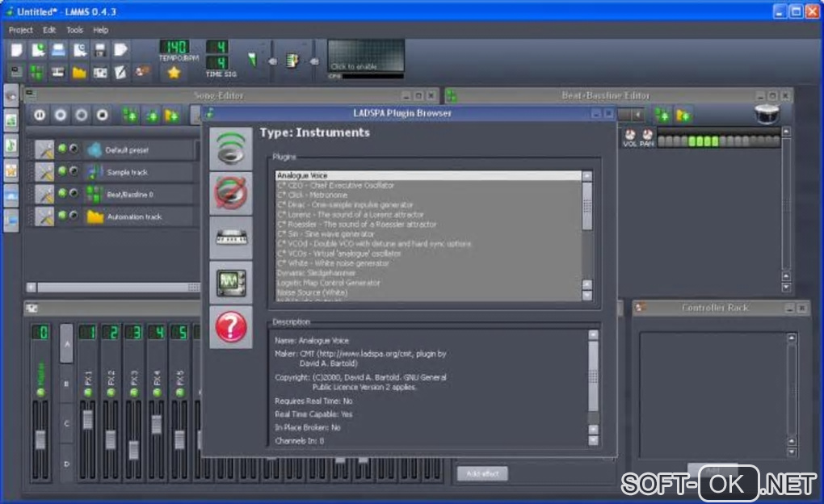Click the Export project toolbar icon

(121, 50)
